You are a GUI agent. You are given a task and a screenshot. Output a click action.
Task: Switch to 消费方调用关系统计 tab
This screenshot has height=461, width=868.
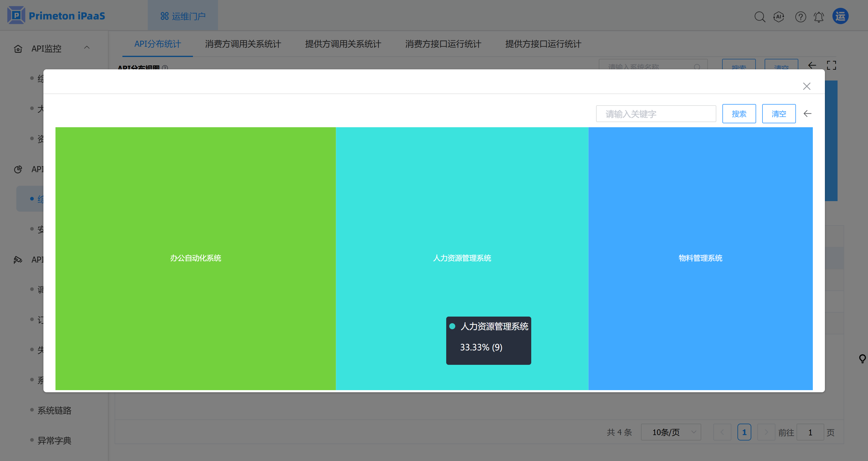[x=243, y=44]
